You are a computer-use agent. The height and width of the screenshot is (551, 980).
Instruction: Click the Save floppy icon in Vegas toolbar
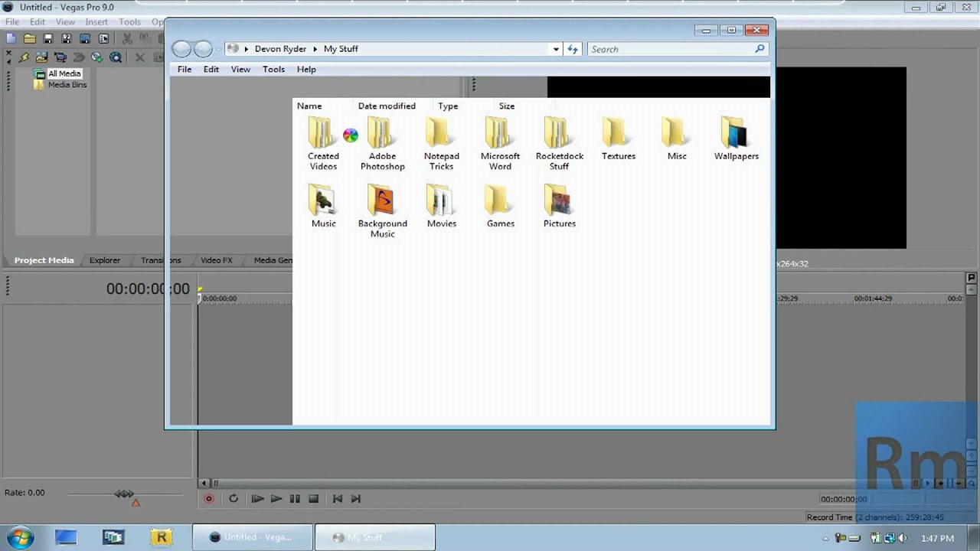(x=47, y=38)
